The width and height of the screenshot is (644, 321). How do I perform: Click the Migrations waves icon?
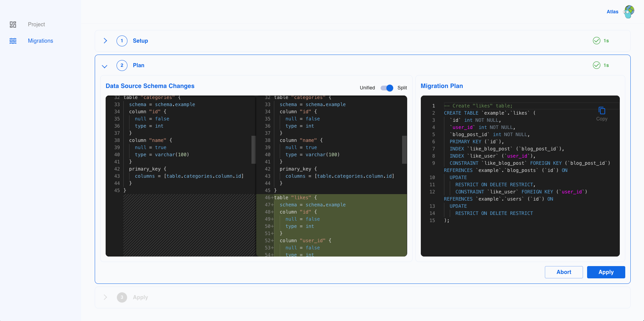[13, 41]
